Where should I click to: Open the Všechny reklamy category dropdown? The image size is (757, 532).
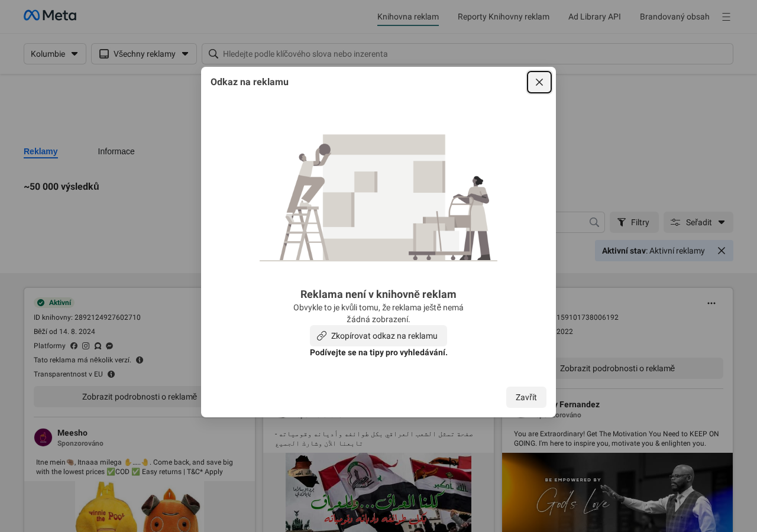point(144,54)
